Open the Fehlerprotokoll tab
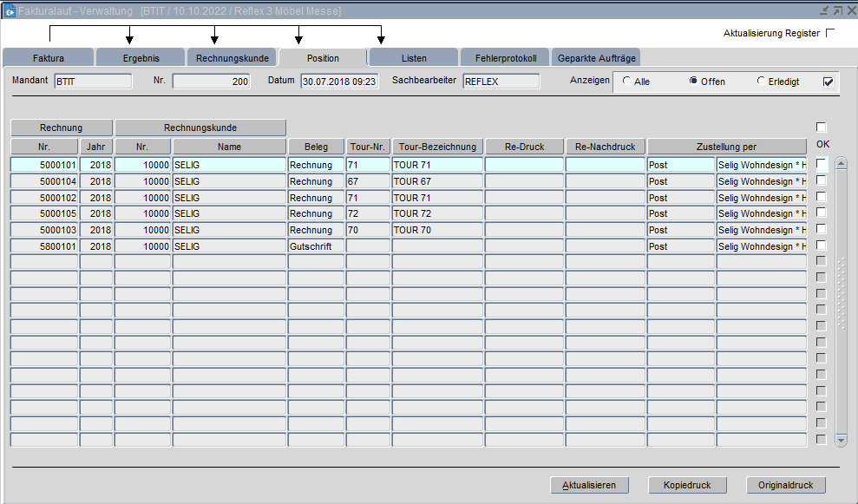The image size is (858, 504). (x=506, y=58)
